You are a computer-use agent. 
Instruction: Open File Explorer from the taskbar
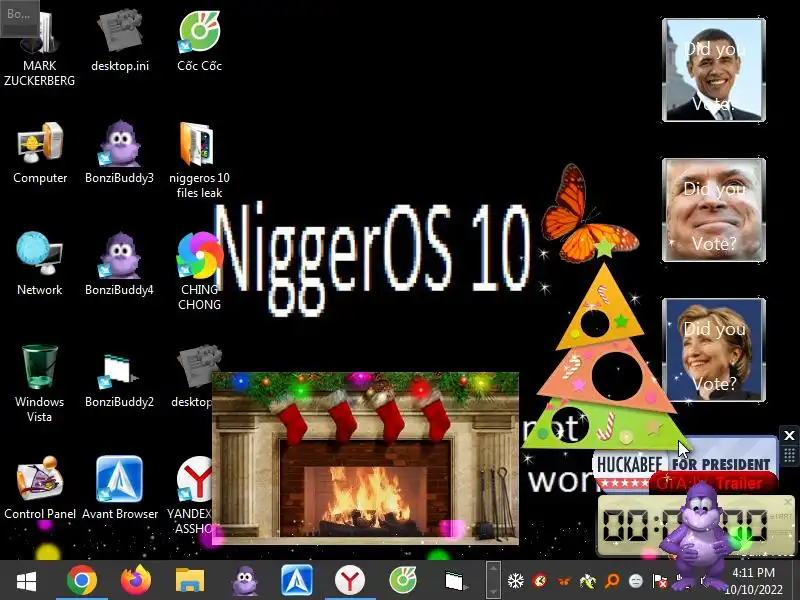point(190,581)
